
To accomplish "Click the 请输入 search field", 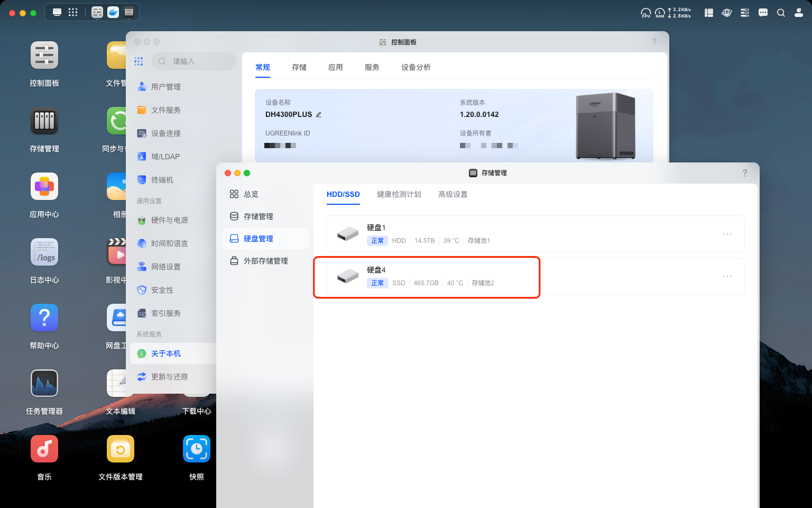I will pyautogui.click(x=194, y=61).
